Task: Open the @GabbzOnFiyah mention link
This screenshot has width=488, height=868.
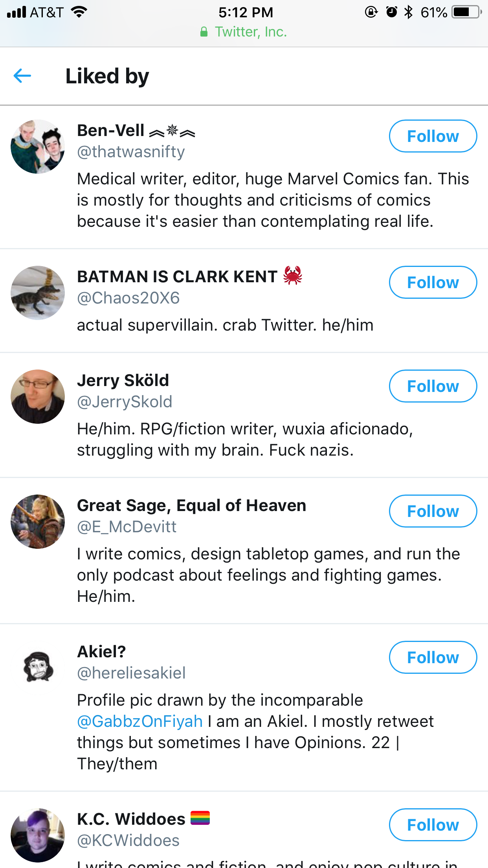Action: tap(140, 721)
